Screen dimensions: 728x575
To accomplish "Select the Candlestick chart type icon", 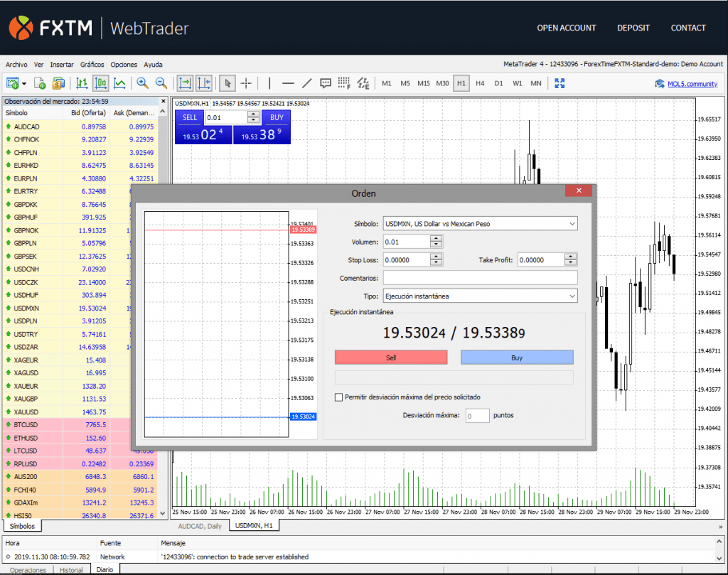I will tap(100, 83).
